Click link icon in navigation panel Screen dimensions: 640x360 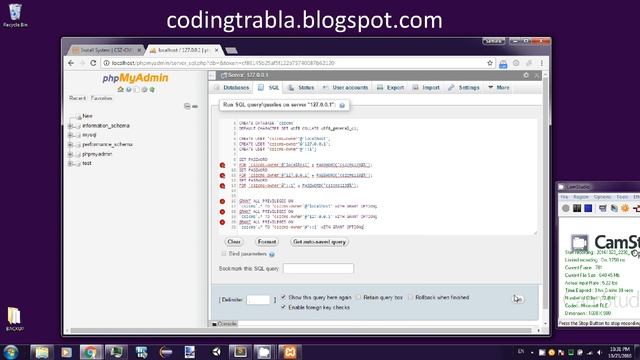[x=195, y=106]
